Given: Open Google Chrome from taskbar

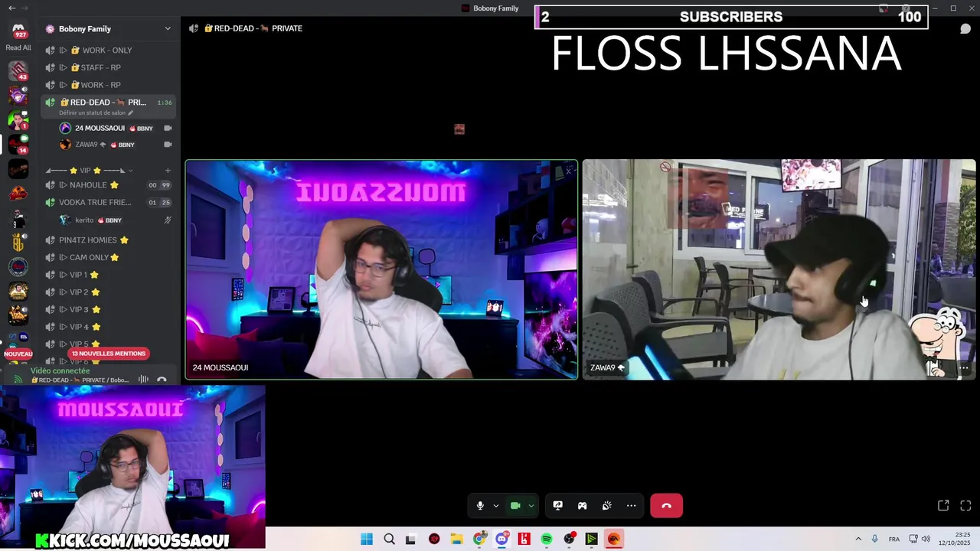Looking at the screenshot, I should 479,540.
